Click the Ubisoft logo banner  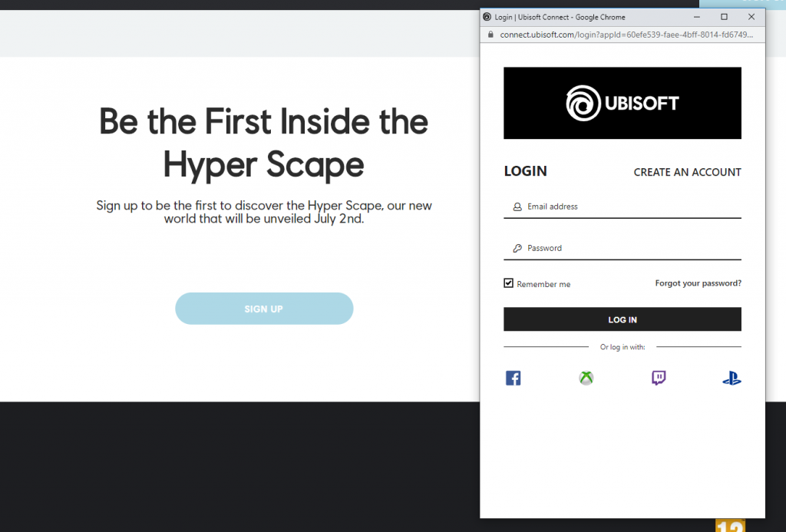tap(622, 103)
